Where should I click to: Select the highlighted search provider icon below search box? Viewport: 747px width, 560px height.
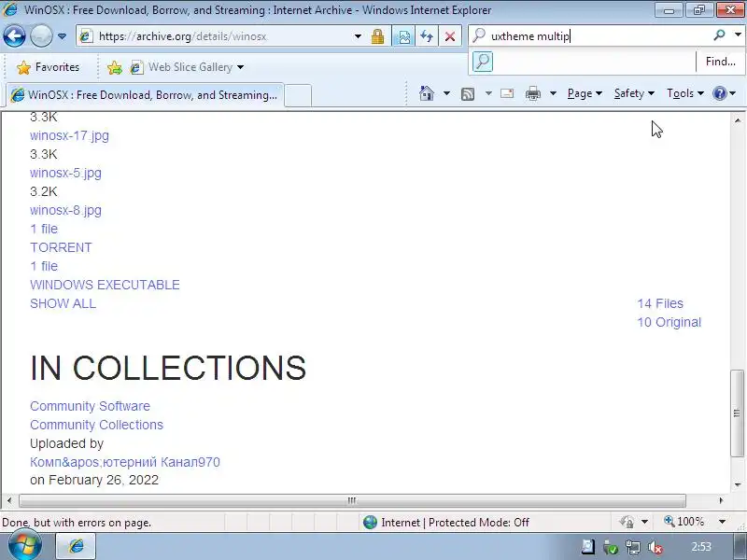[483, 62]
